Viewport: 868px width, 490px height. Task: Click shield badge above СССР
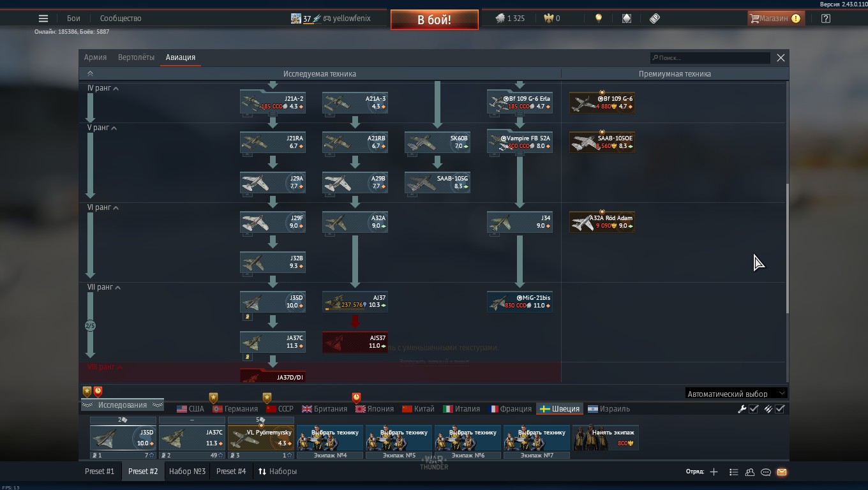[x=267, y=398]
